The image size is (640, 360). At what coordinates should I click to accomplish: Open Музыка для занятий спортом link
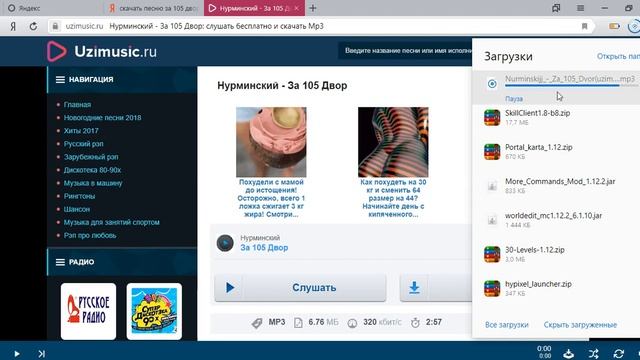coord(111,222)
